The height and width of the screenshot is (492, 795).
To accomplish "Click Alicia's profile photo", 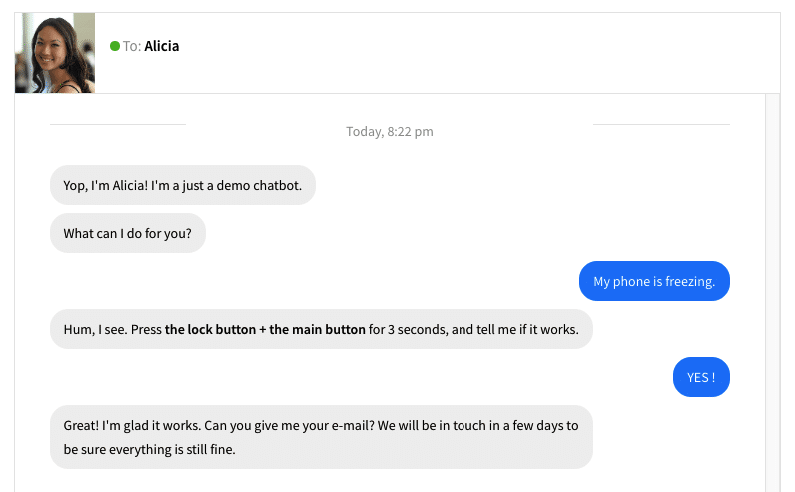I will pos(55,53).
